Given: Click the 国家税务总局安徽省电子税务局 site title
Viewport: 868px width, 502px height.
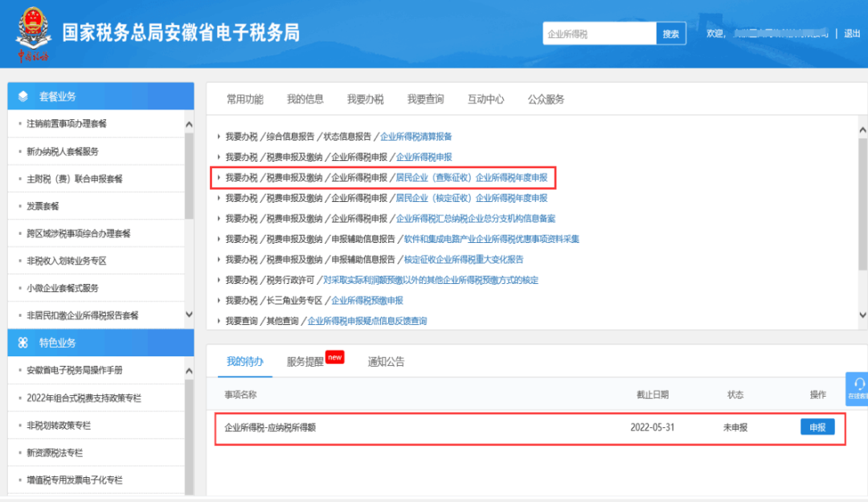Looking at the screenshot, I should pos(181,33).
